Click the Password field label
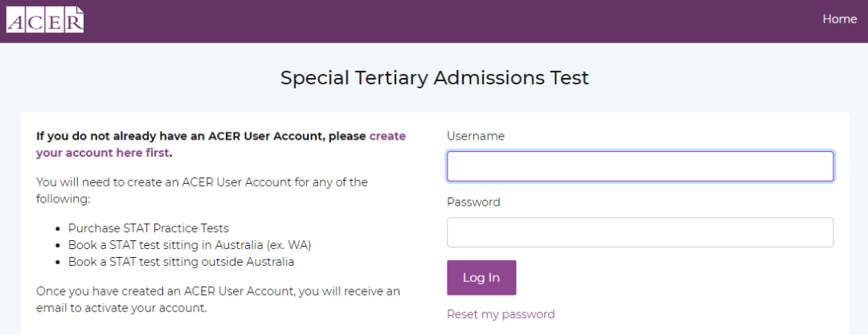Image resolution: width=868 pixels, height=335 pixels. pos(473,202)
